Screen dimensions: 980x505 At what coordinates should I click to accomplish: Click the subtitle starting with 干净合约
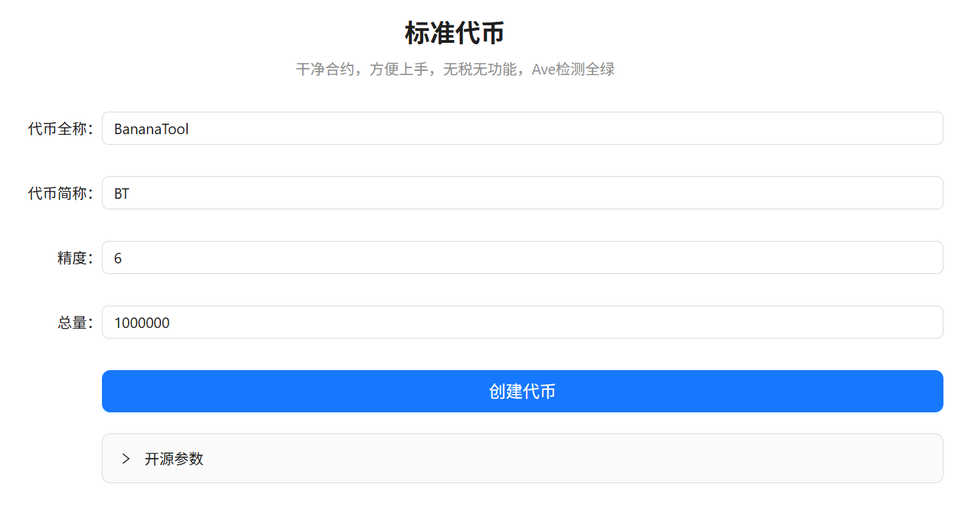[330, 70]
